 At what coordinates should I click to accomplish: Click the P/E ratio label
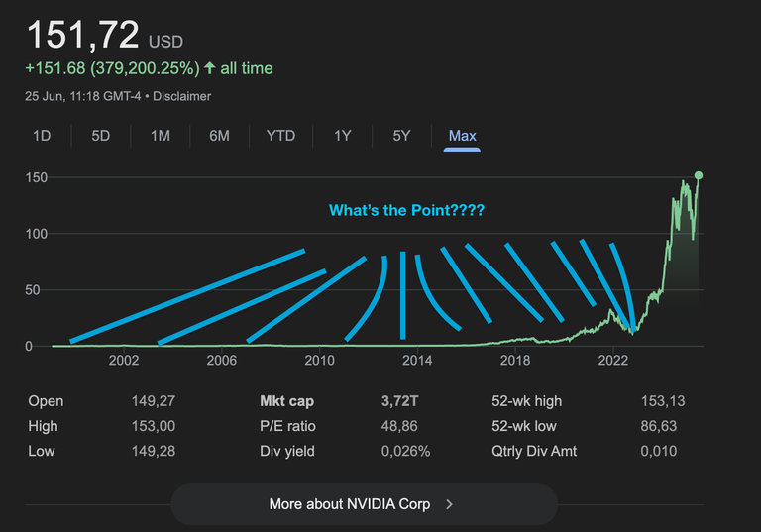pos(287,426)
